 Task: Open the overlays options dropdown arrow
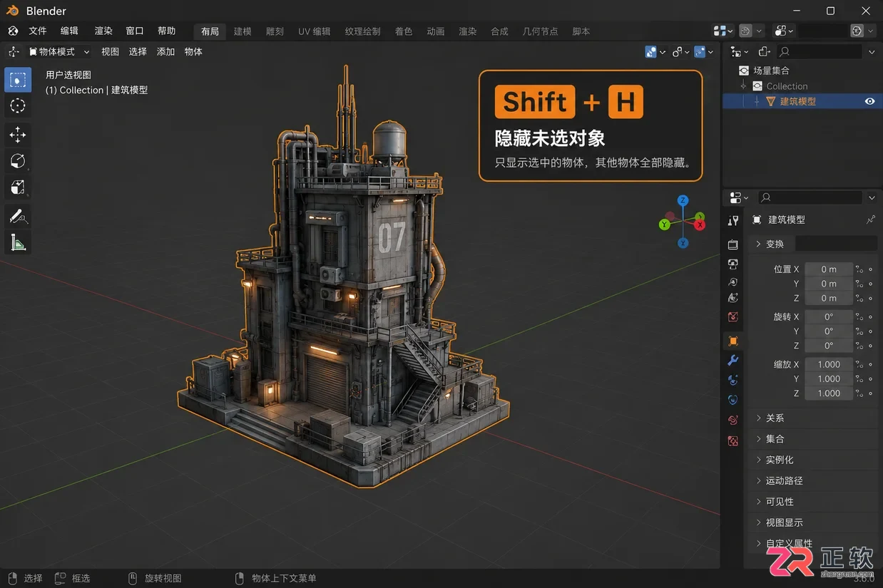[710, 51]
